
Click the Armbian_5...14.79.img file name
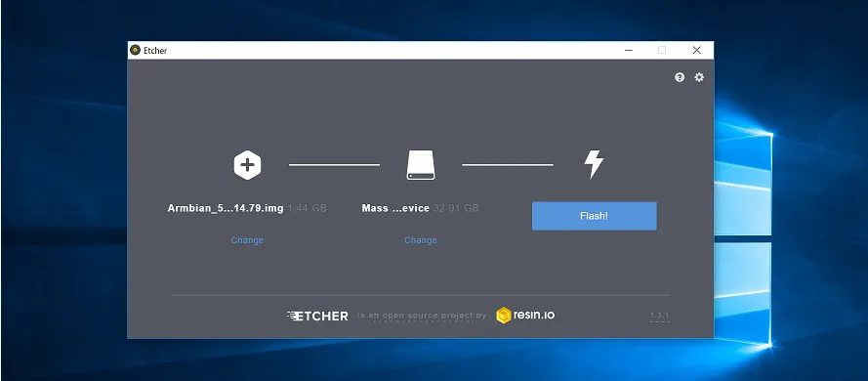tap(226, 209)
